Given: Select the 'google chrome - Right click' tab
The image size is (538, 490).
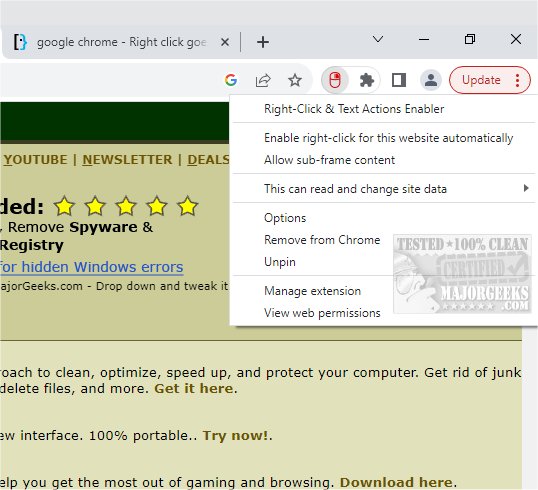Looking at the screenshot, I should tap(121, 42).
